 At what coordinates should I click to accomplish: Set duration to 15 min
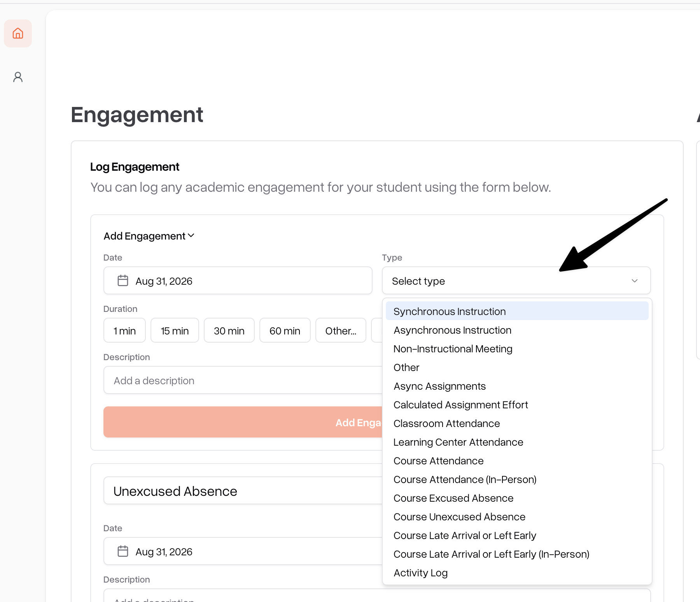point(175,330)
